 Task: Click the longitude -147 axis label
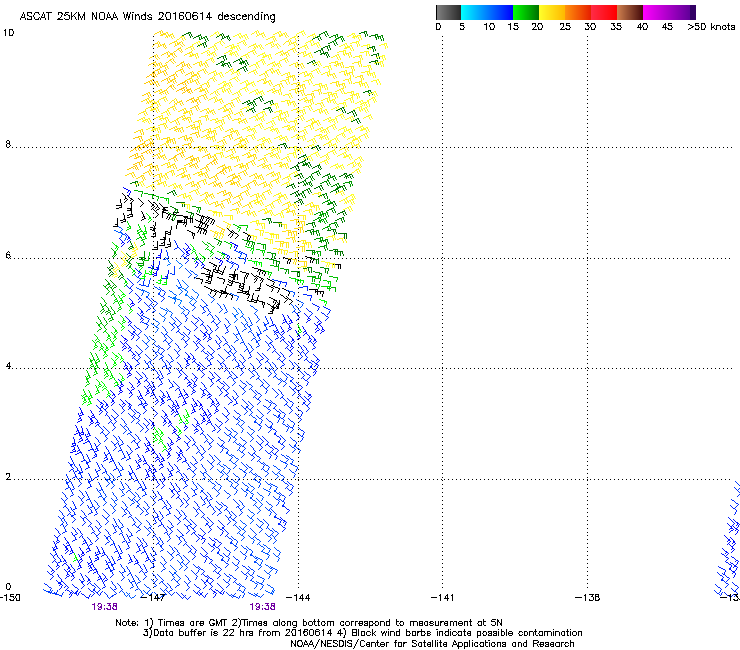tap(154, 598)
